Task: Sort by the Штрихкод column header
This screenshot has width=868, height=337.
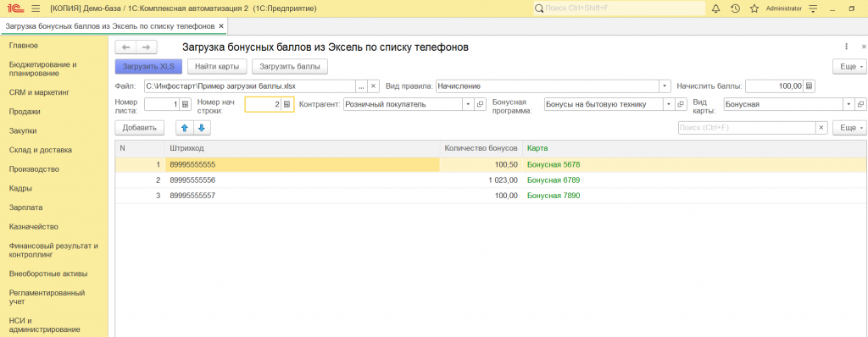Action: click(303, 148)
